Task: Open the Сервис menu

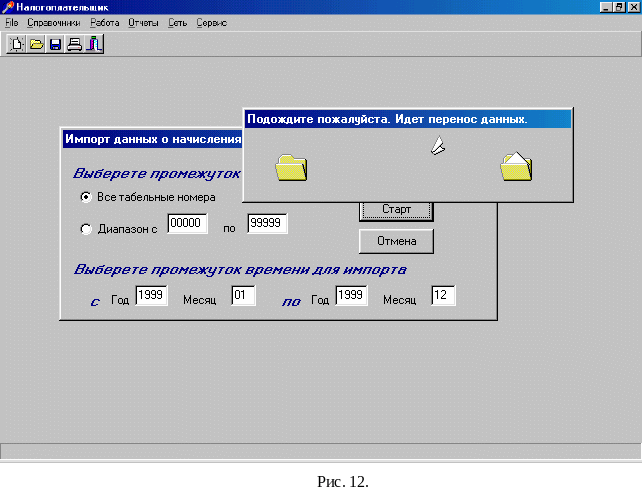Action: [x=210, y=22]
